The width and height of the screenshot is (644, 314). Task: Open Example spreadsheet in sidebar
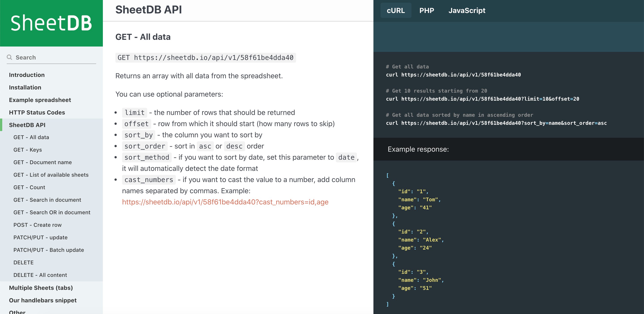40,100
